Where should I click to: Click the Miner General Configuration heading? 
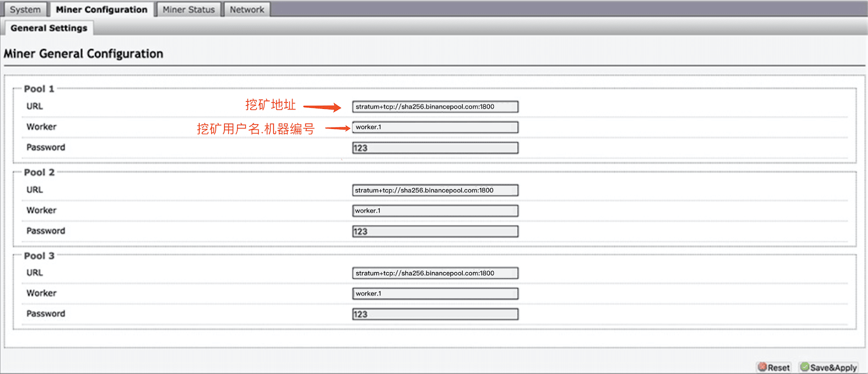(x=84, y=54)
